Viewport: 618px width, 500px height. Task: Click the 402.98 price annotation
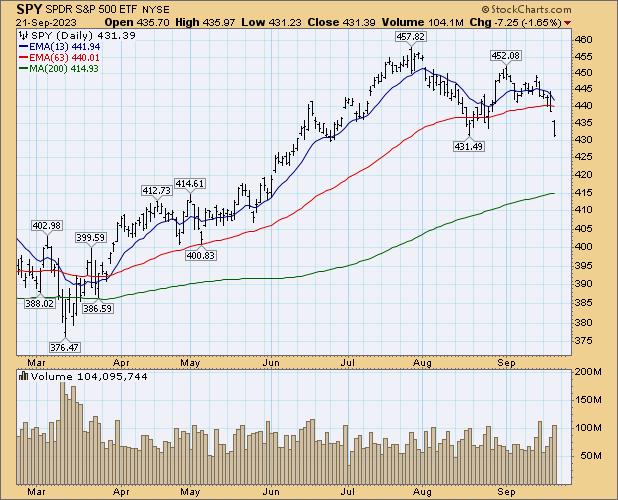47,226
